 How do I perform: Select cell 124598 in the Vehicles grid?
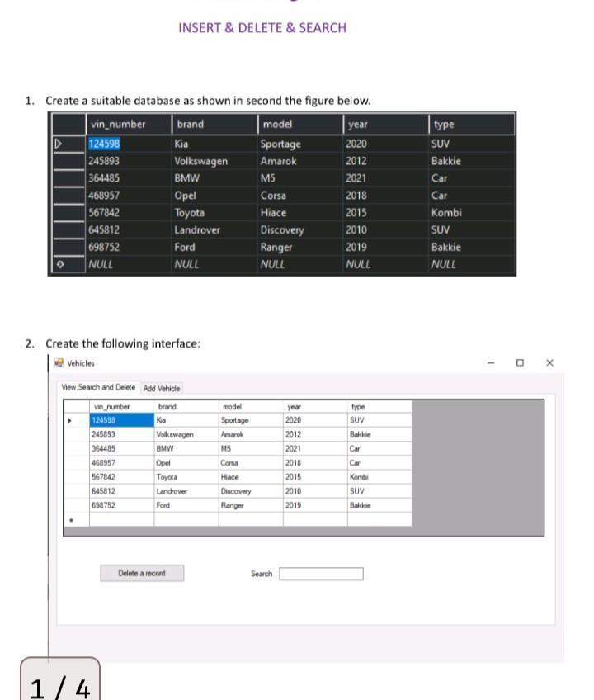tap(121, 420)
